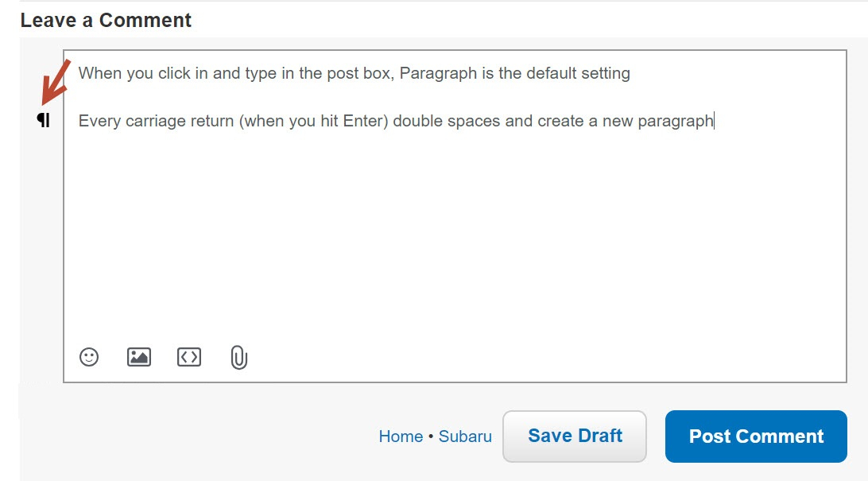Submit with the Post Comment button
Viewport: 868px width, 481px height.
click(756, 436)
